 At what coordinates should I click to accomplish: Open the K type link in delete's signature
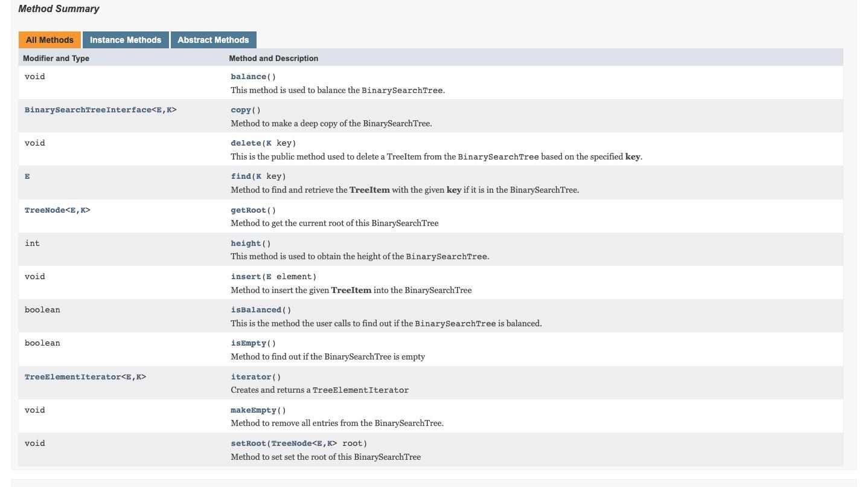point(269,143)
